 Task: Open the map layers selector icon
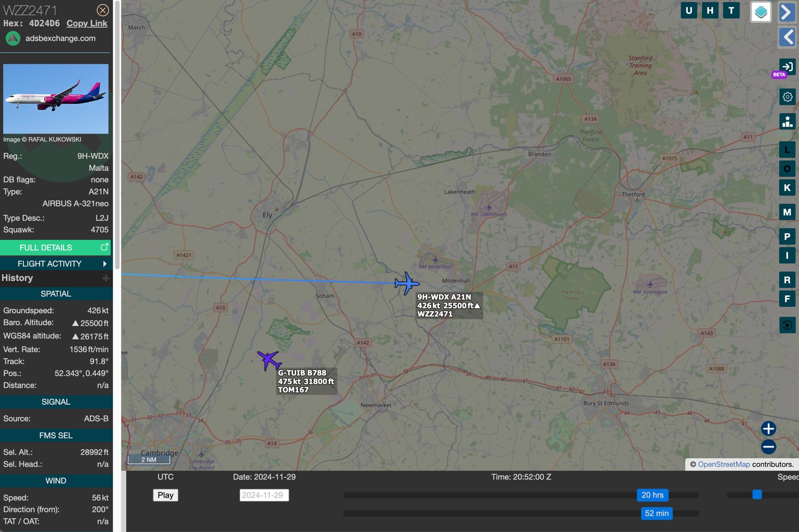[x=761, y=12]
